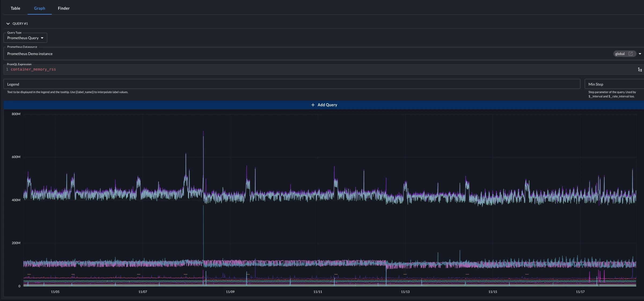
Task: Click the container_memory_rss expression text
Action: (x=33, y=69)
